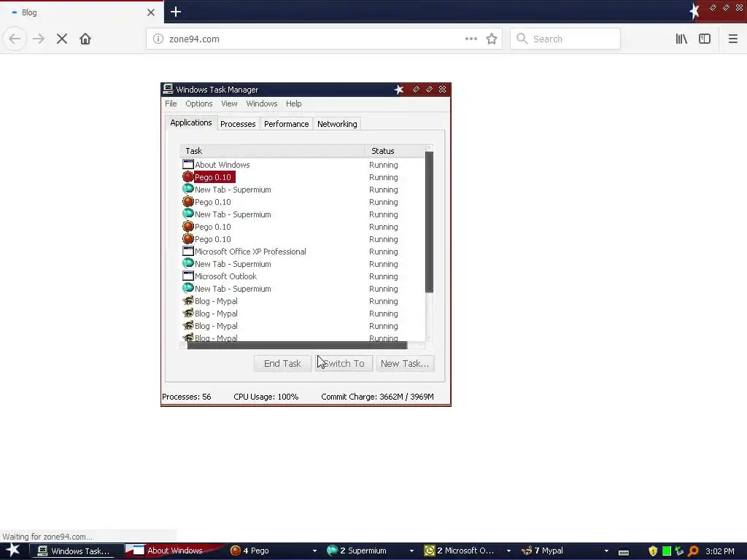The image size is (747, 560).
Task: Select the About Windows task
Action: pyautogui.click(x=222, y=165)
